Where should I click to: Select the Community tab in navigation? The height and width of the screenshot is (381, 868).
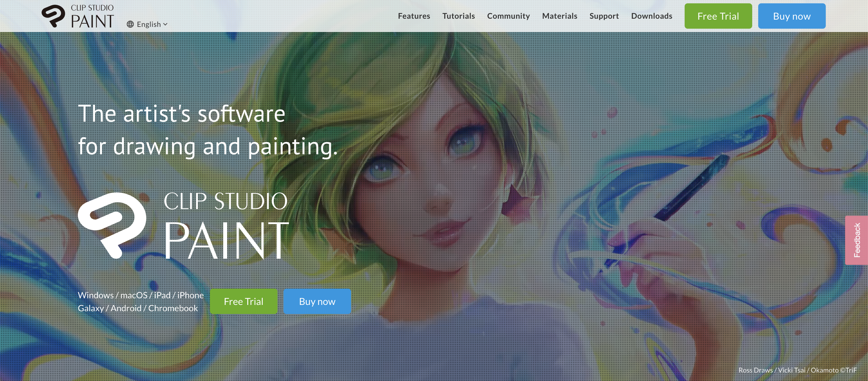tap(509, 15)
